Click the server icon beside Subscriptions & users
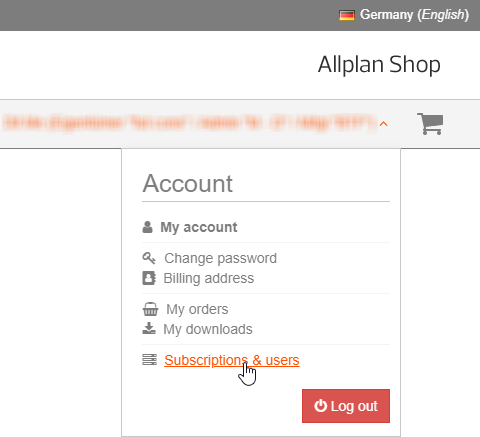The width and height of the screenshot is (480, 437). 149,360
